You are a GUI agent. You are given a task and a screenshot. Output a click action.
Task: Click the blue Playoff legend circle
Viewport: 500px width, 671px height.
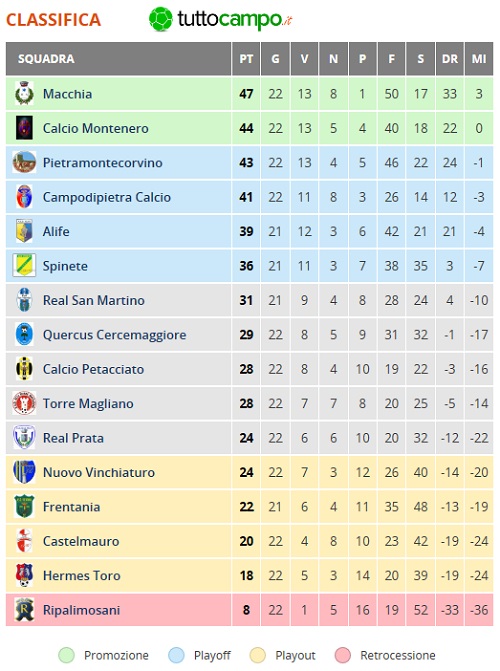click(x=176, y=655)
